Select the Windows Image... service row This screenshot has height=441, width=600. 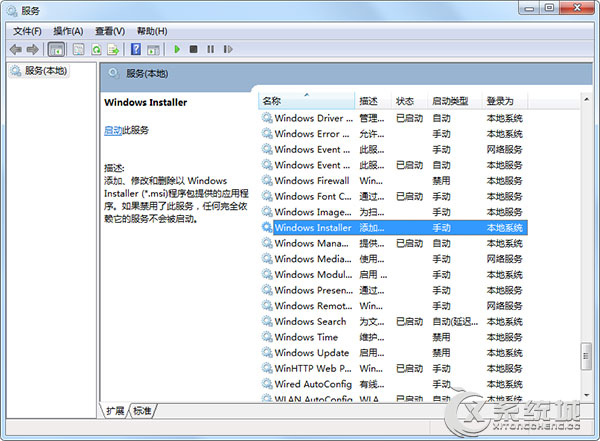click(x=393, y=212)
